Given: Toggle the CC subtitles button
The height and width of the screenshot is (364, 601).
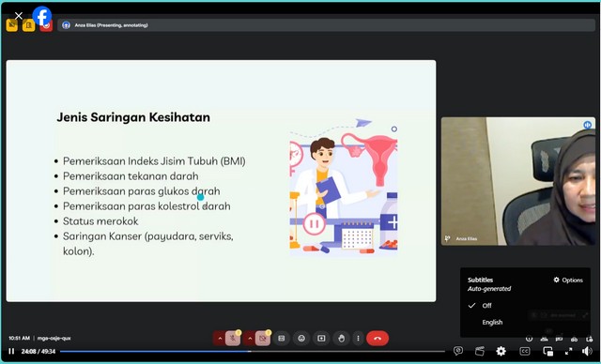Looking at the screenshot, I should click(x=525, y=351).
